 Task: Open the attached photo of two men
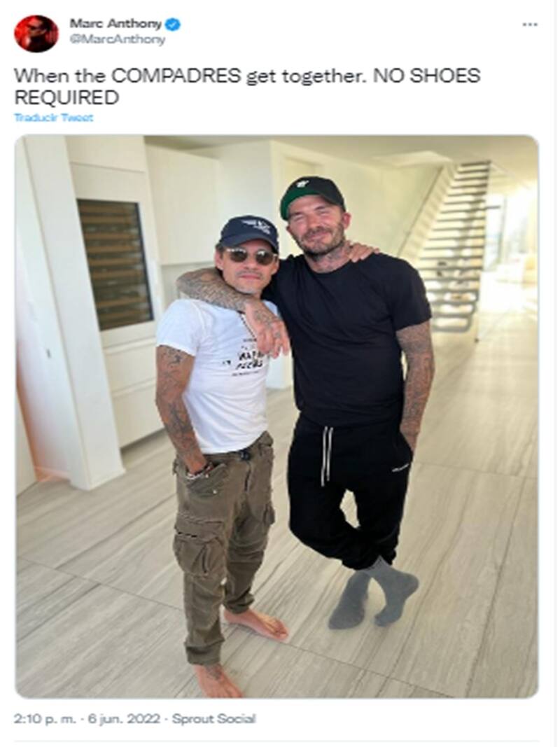276,417
